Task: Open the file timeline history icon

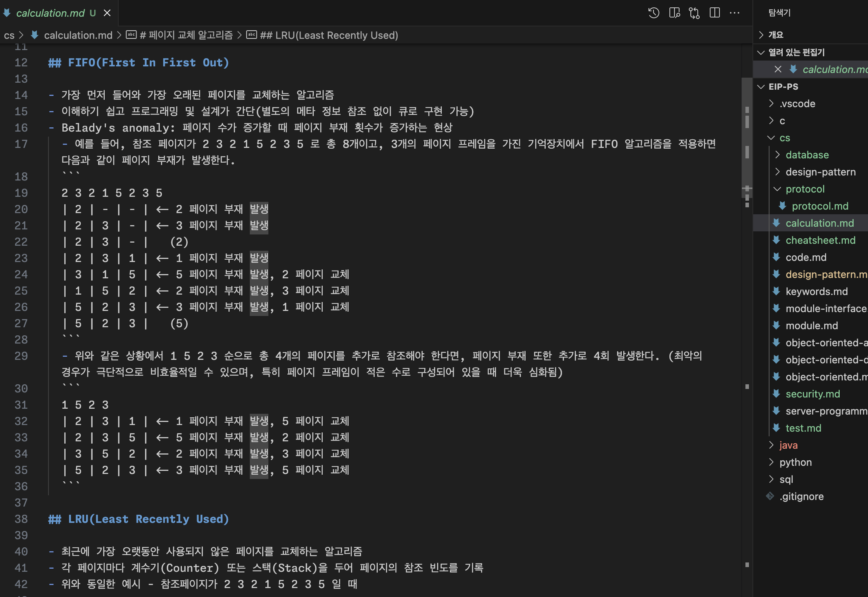Action: pyautogui.click(x=654, y=13)
